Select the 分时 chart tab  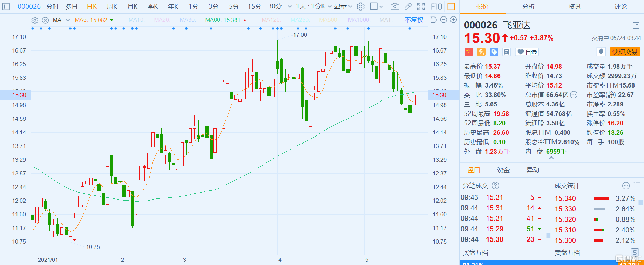point(52,6)
